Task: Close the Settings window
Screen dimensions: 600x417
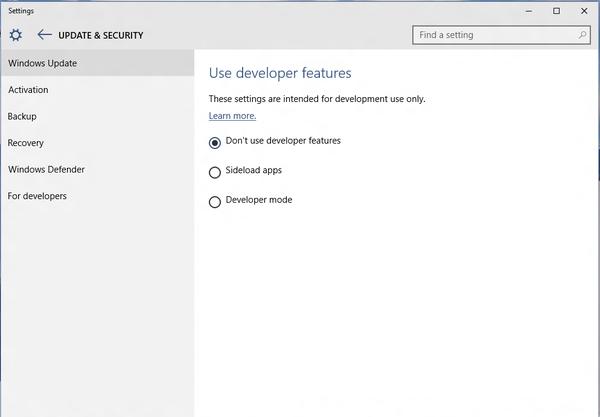Action: point(584,11)
